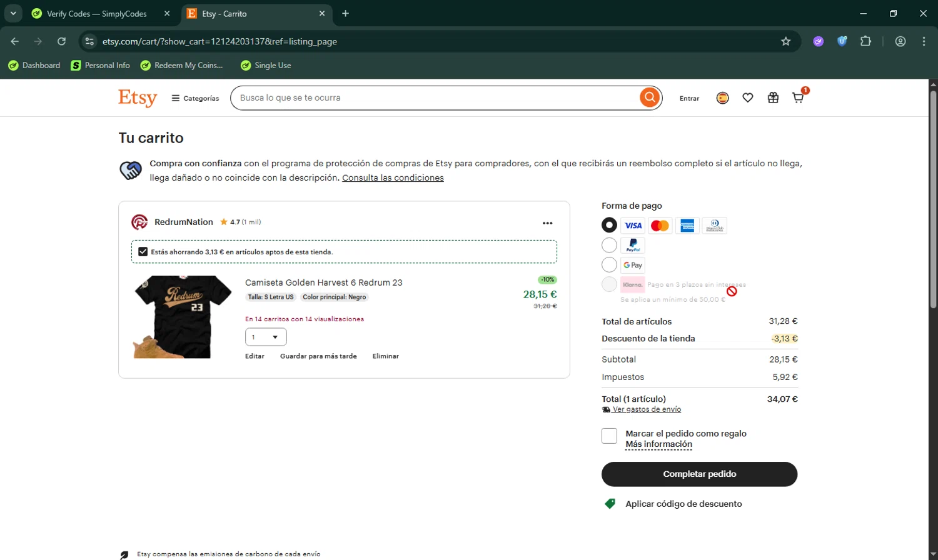938x560 pixels.
Task: Open Camiseta Golden Harvest 6 Redrum 23 title
Action: pyautogui.click(x=323, y=282)
